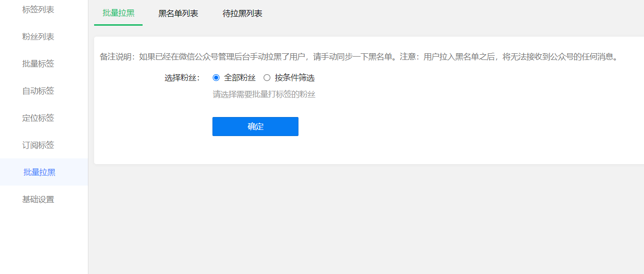
Task: Click 订阅标签 in the sidebar
Action: coord(38,145)
